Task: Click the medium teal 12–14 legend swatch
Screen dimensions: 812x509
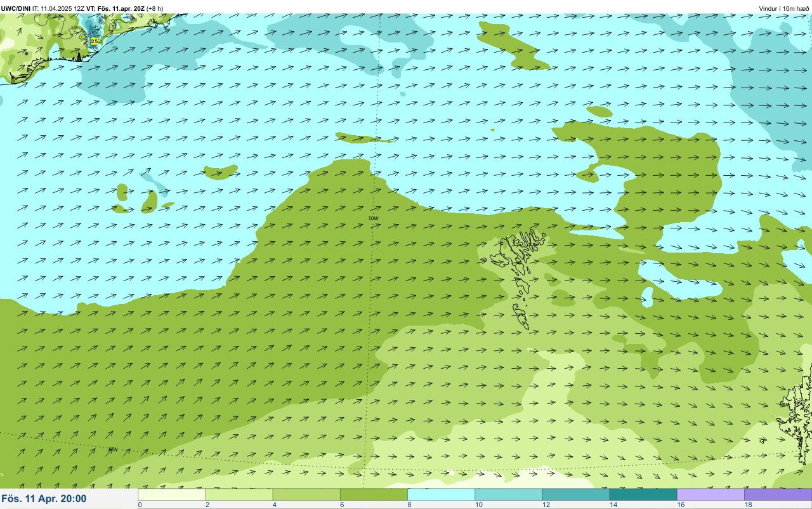Action: tap(575, 494)
